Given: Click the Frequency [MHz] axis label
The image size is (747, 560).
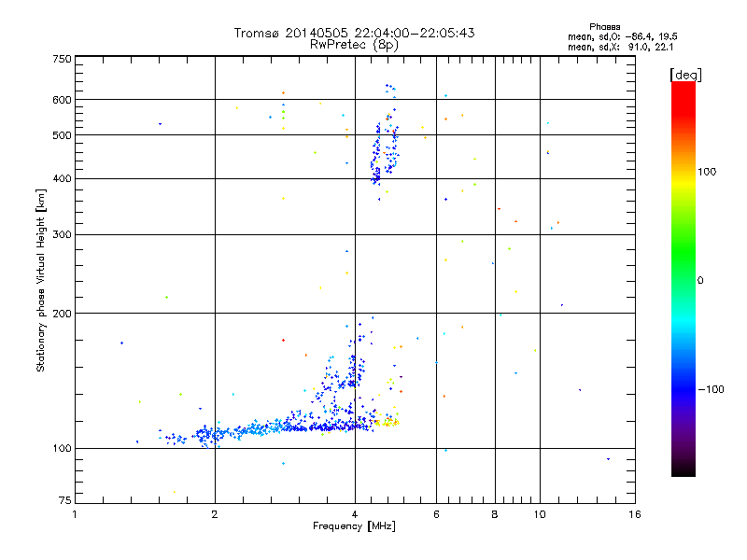Looking at the screenshot, I should point(354,527).
